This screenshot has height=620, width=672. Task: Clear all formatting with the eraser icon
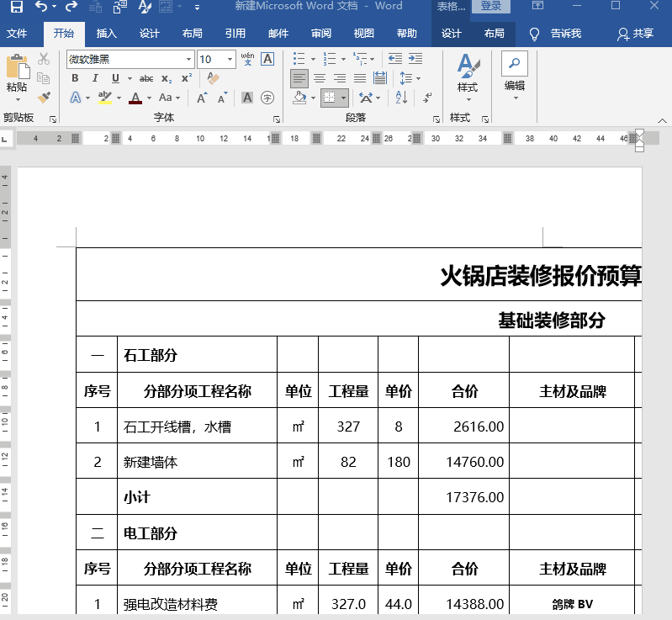[213, 78]
